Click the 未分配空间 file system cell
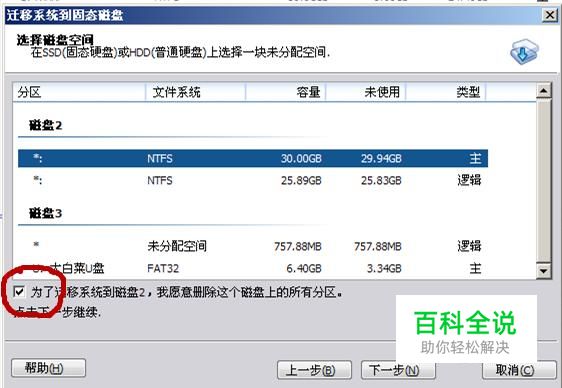Image resolution: width=562 pixels, height=388 pixels. point(177,246)
